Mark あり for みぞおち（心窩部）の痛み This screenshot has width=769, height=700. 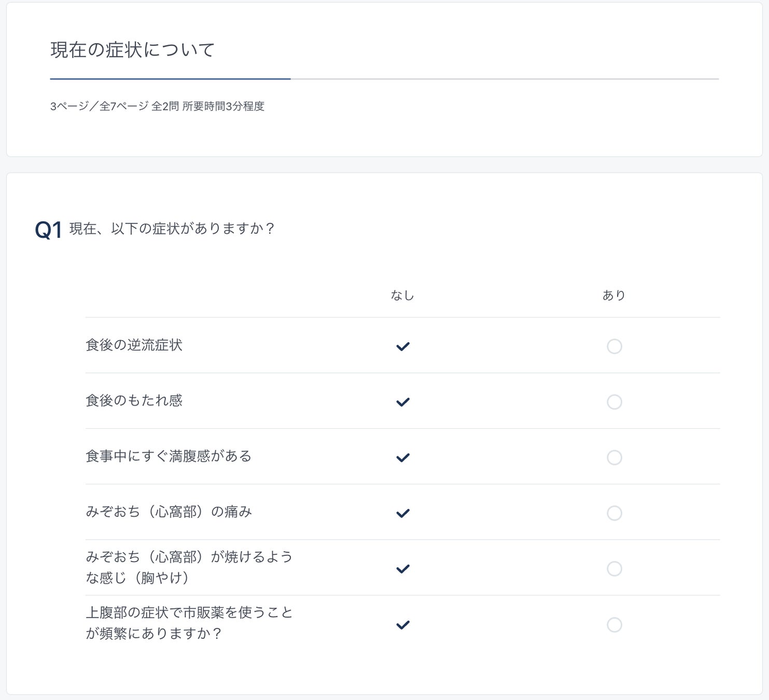click(614, 513)
